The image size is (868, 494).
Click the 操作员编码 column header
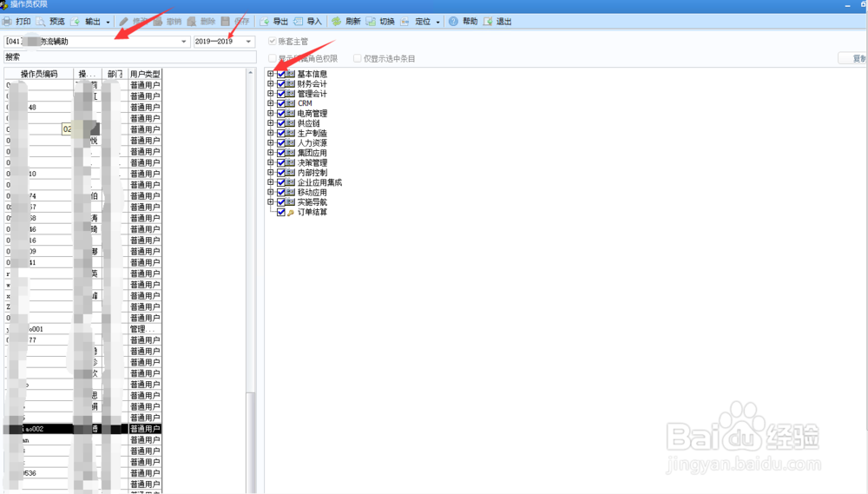click(39, 74)
